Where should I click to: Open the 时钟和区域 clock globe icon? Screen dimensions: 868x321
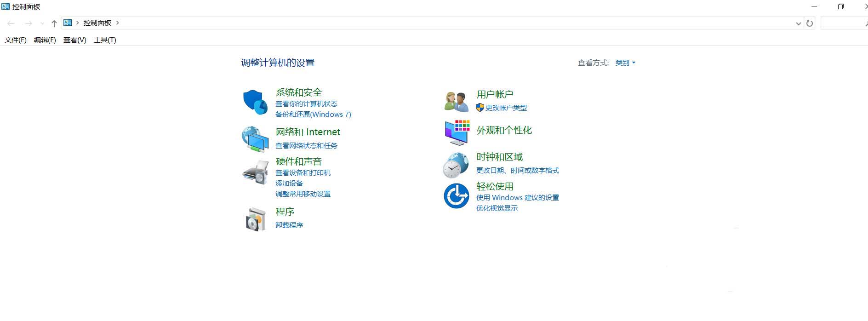[x=456, y=165]
